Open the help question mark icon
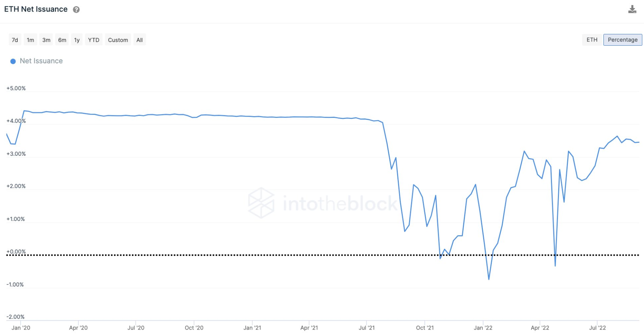This screenshot has height=335, width=644. pyautogui.click(x=76, y=10)
